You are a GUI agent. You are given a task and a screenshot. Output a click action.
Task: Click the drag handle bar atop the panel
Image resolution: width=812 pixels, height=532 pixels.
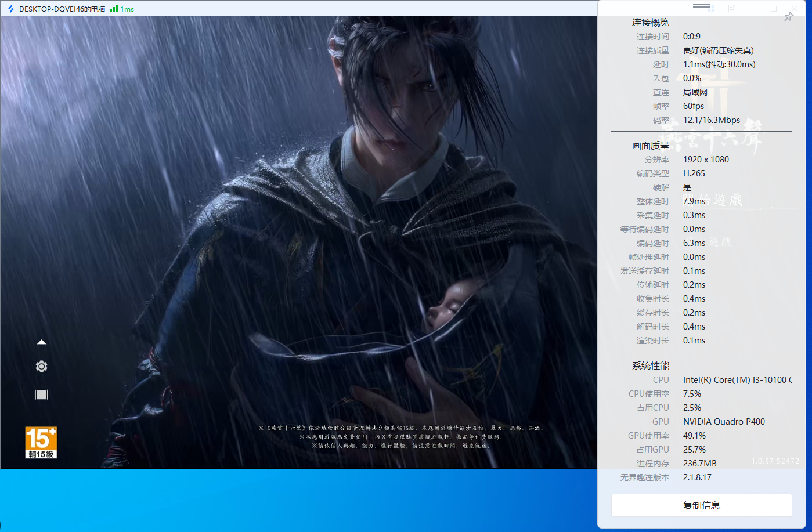(701, 6)
